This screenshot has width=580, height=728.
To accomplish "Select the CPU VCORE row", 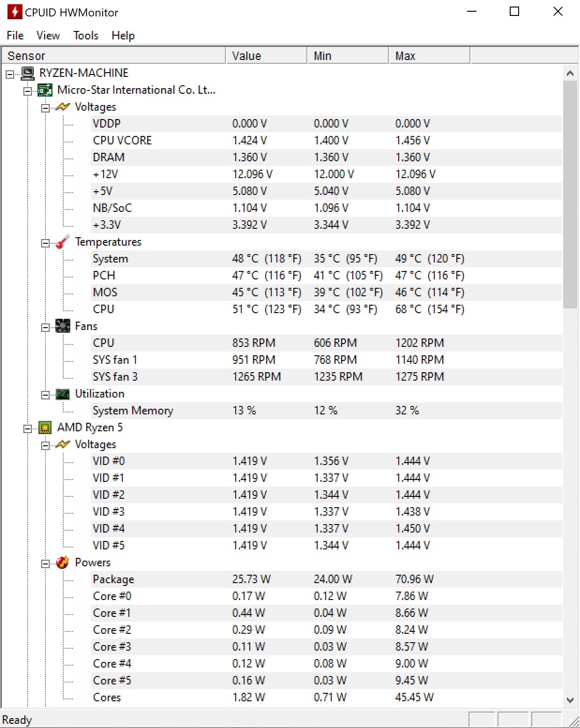I will click(327, 141).
